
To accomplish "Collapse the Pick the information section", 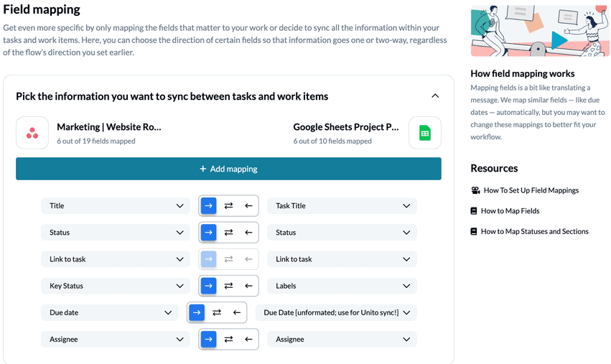I will coord(435,96).
